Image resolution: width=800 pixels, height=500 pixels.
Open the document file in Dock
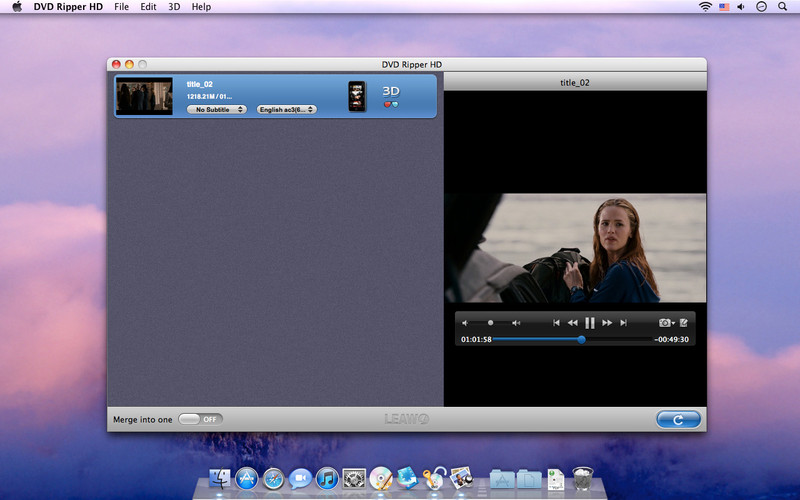pos(556,480)
